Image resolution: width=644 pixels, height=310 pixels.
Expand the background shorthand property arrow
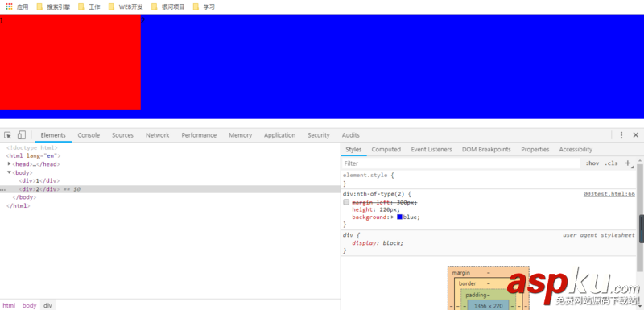click(393, 217)
